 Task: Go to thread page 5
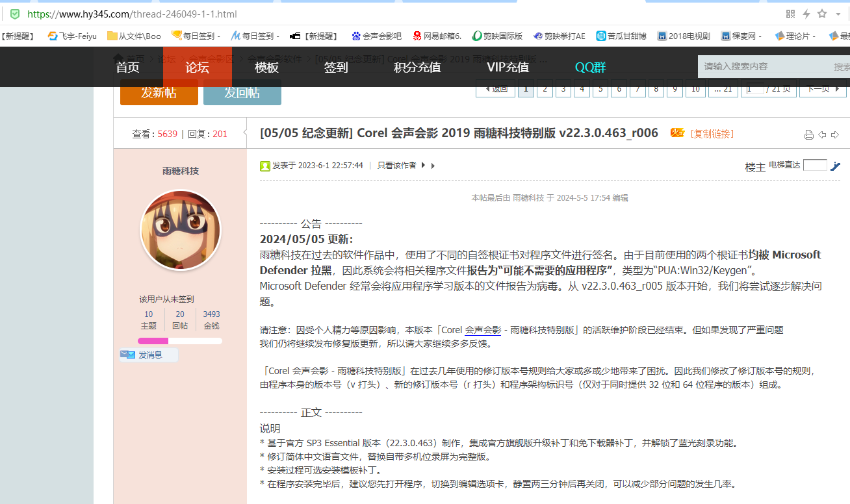pyautogui.click(x=600, y=89)
